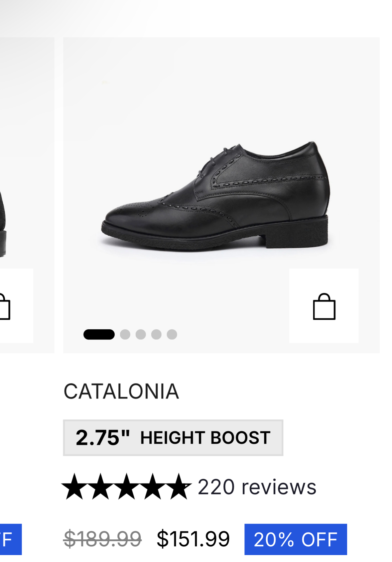Open the CATALONIA product title
392x562 pixels.
121,391
